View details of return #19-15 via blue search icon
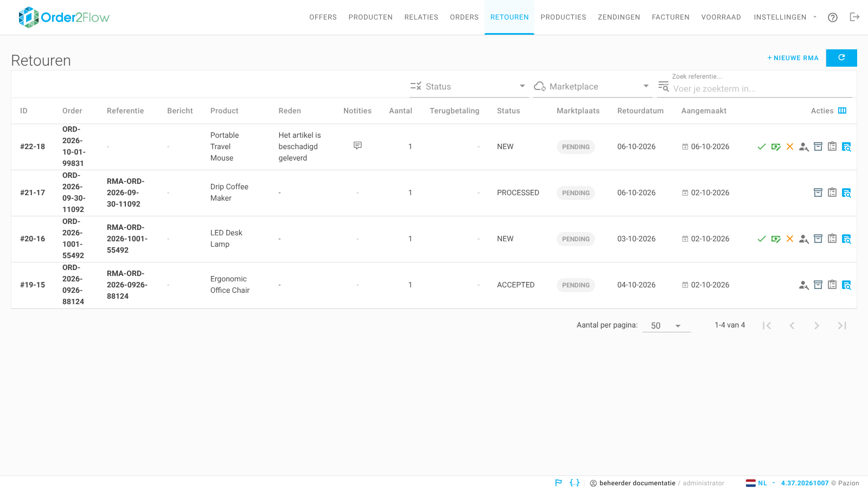The width and height of the screenshot is (868, 488). (x=846, y=285)
